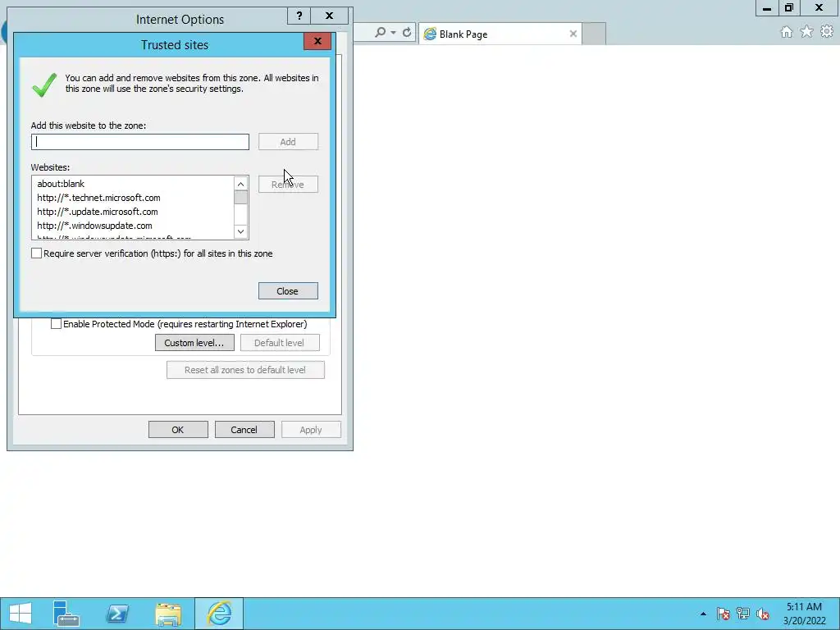Click Websites list scroll down arrow
840x630 pixels.
pyautogui.click(x=240, y=231)
